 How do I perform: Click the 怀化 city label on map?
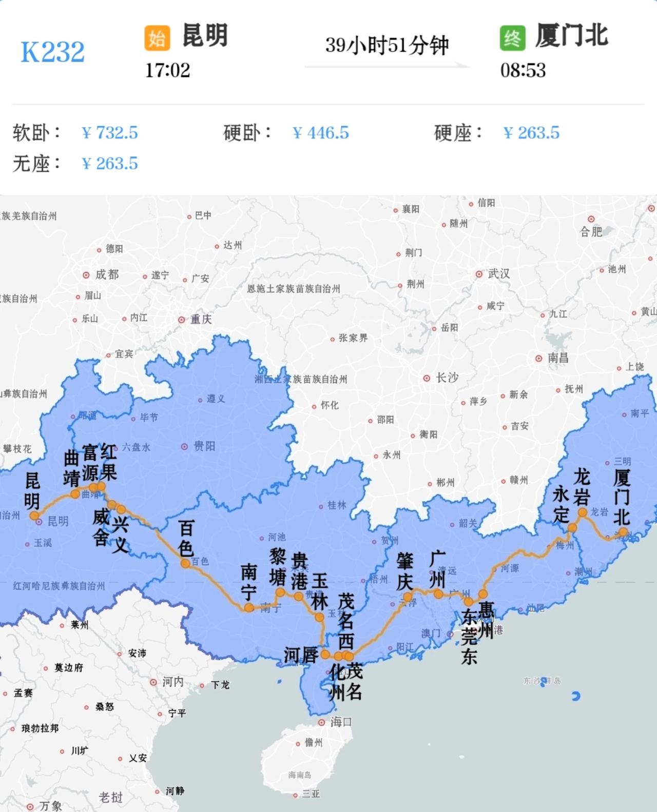pos(330,405)
